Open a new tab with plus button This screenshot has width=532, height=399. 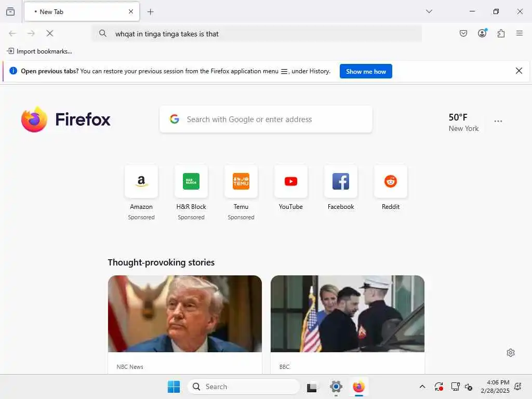(150, 12)
